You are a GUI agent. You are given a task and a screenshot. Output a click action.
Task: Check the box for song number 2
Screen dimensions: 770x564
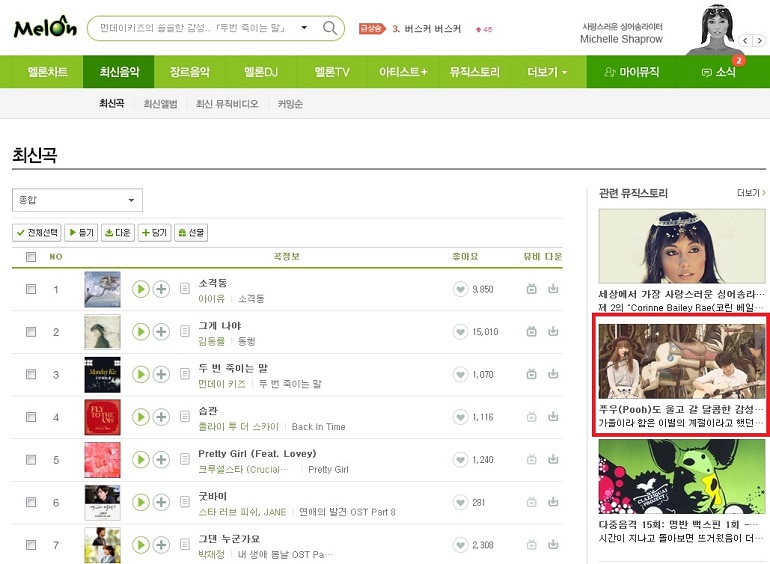[31, 332]
